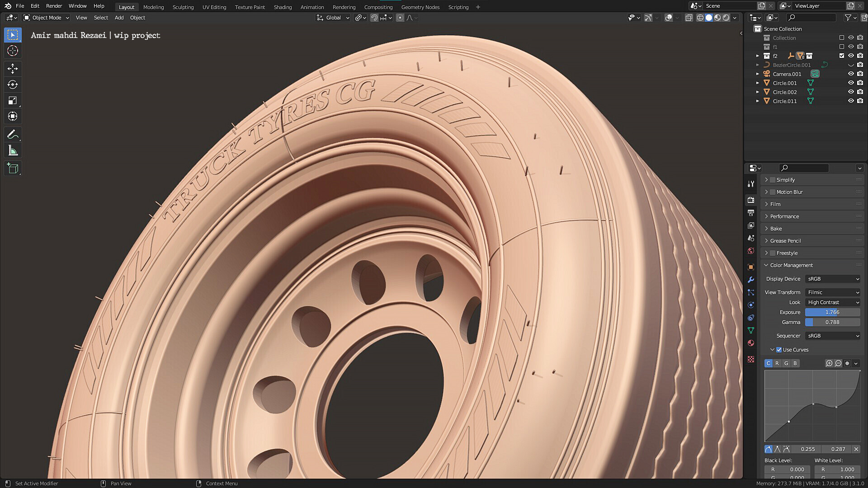The height and width of the screenshot is (488, 868).
Task: Expand the f2 collection in the Outliner
Action: tap(758, 56)
